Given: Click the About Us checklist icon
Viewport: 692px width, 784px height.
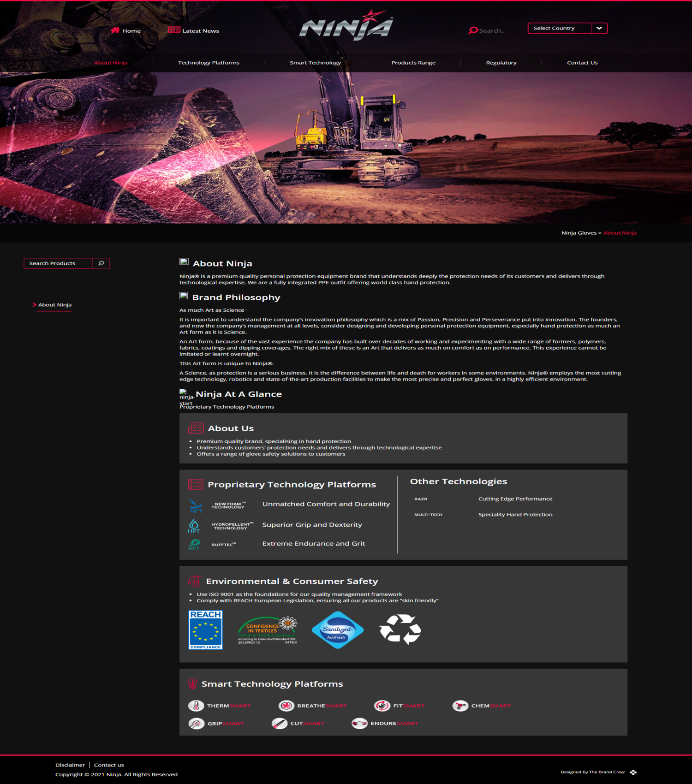Looking at the screenshot, I should click(x=196, y=428).
